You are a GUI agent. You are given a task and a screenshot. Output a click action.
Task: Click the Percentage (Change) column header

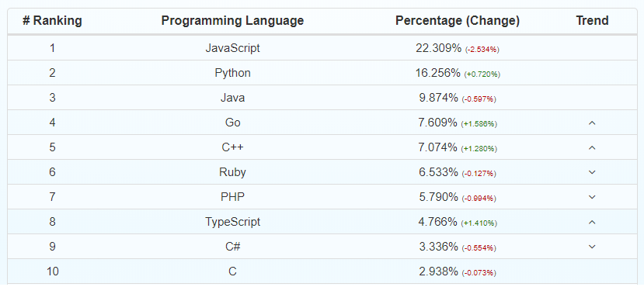(458, 20)
